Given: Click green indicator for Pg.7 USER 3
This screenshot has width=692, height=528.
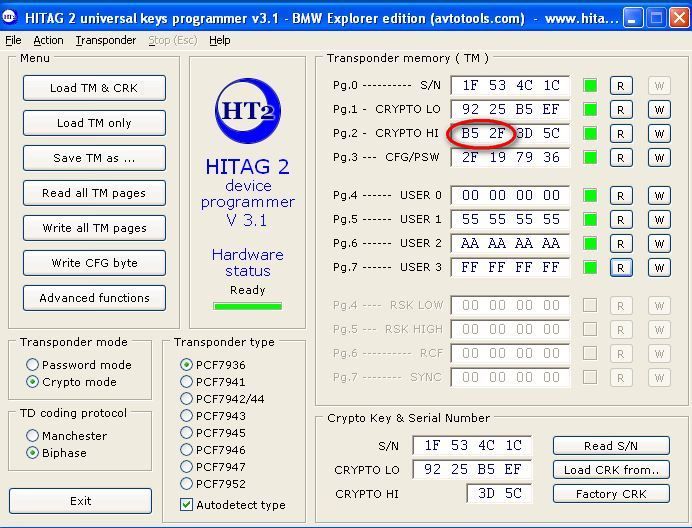Looking at the screenshot, I should point(590,268).
